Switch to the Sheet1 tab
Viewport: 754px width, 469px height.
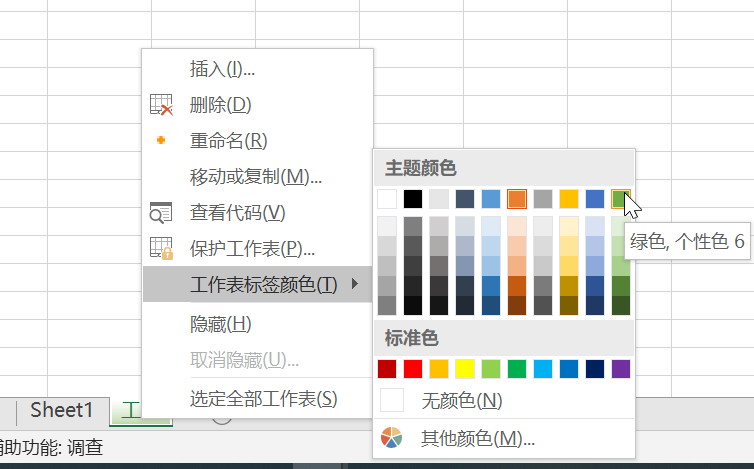pyautogui.click(x=62, y=410)
